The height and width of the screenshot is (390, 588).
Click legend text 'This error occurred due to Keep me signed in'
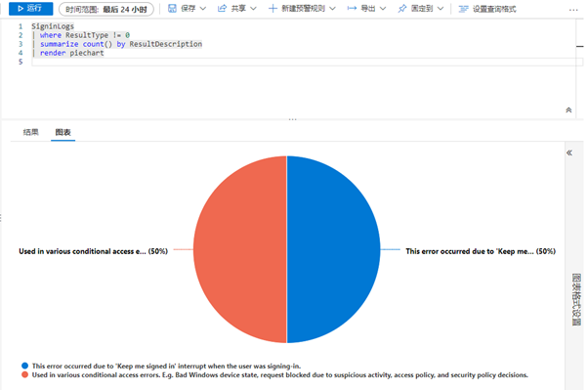pyautogui.click(x=166, y=366)
